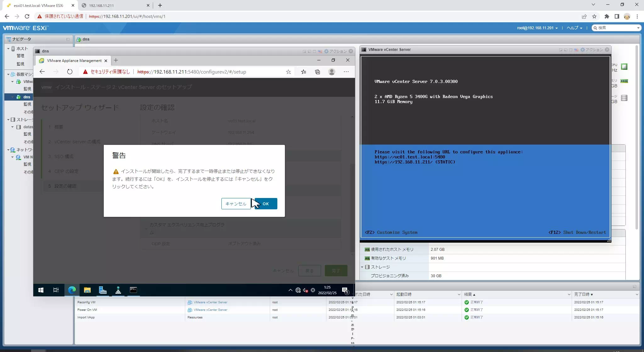644x352 pixels.
Task: Click the Edge icon in the dns VM taskbar
Action: pyautogui.click(x=72, y=290)
